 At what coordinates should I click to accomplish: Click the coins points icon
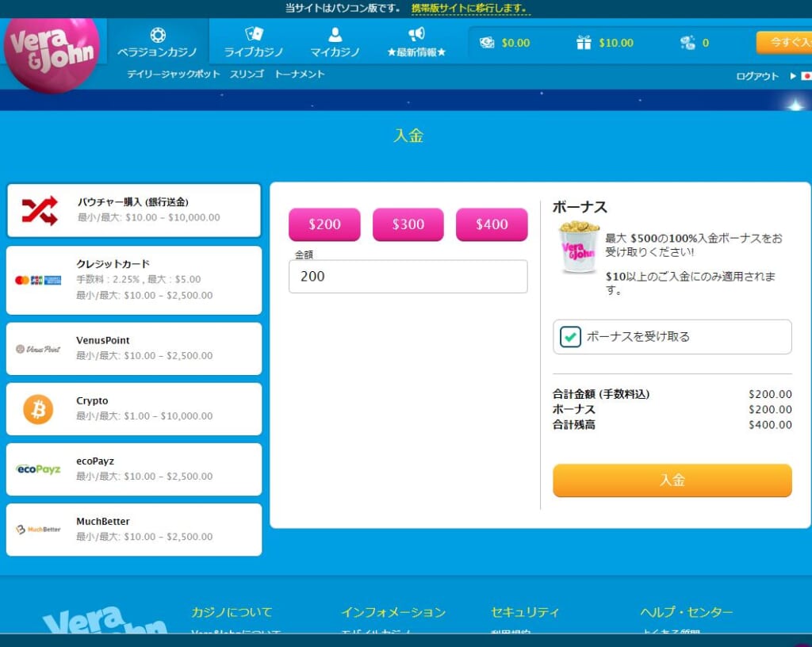[688, 43]
